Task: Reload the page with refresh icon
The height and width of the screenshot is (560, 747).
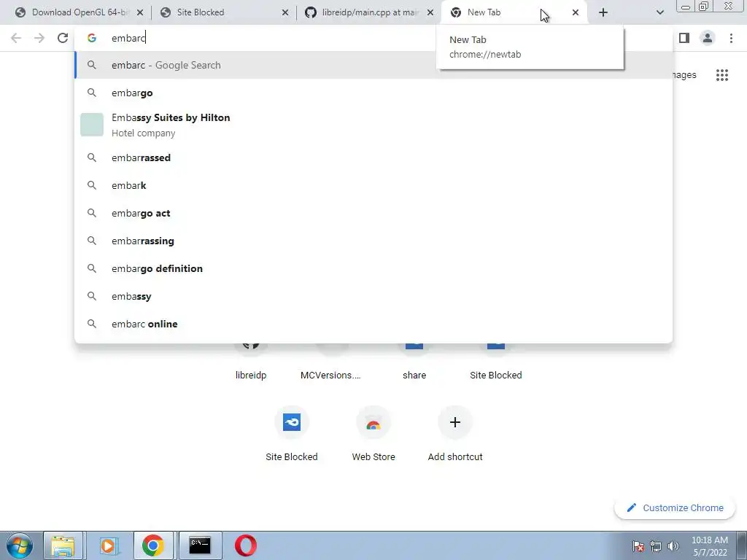Action: (63, 38)
